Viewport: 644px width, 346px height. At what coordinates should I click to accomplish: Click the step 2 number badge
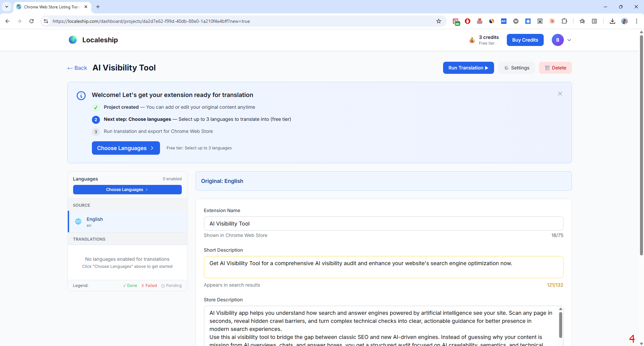[96, 119]
